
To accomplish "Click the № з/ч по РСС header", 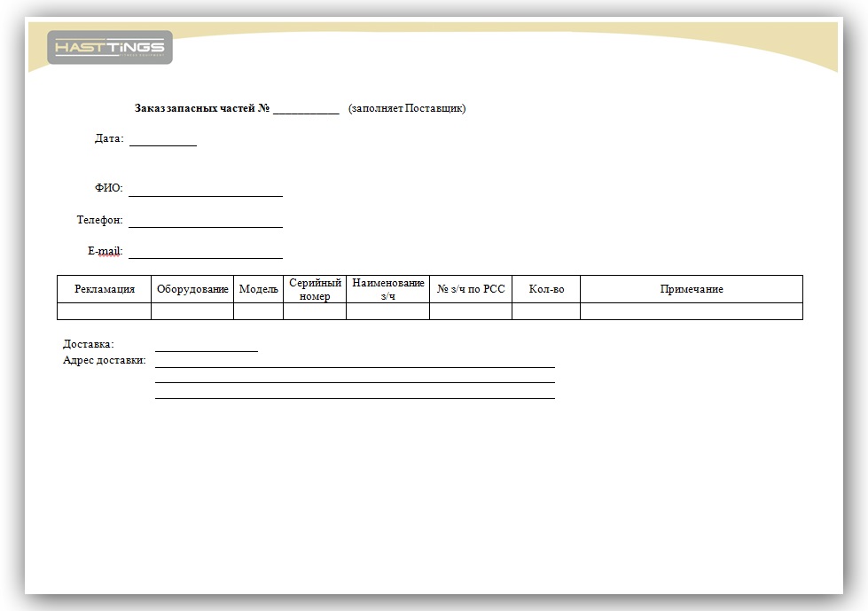I will pos(471,289).
